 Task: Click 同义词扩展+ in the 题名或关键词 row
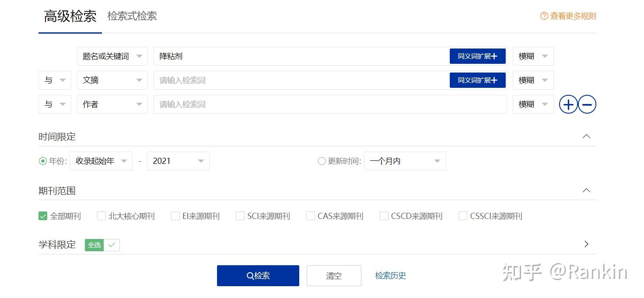(477, 56)
